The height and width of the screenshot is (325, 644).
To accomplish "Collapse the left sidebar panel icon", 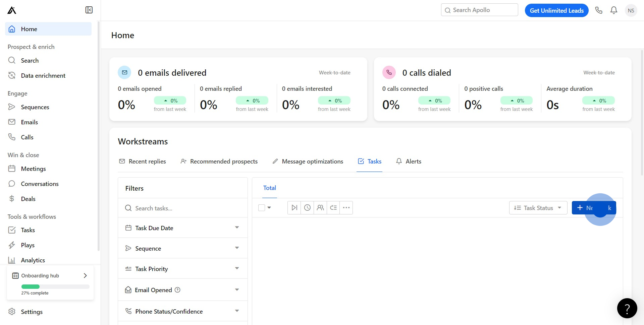I will [89, 10].
